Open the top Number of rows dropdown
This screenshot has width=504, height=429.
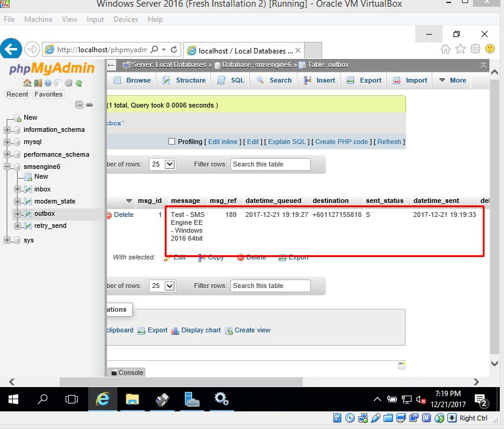[162, 164]
